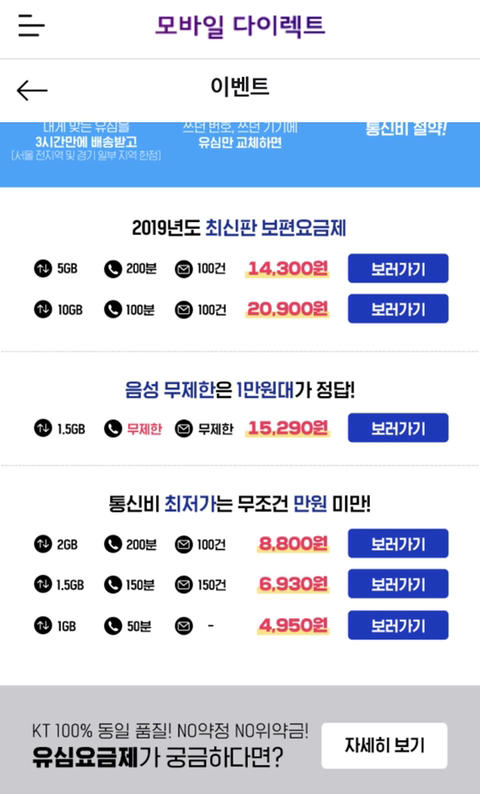480x794 pixels.
Task: Click the 자세히 보기 button
Action: click(384, 746)
